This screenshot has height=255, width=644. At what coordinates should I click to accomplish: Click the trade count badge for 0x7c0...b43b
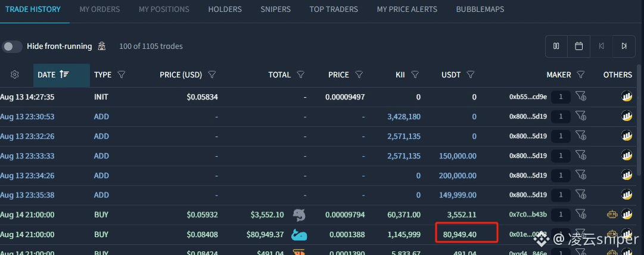pos(561,214)
